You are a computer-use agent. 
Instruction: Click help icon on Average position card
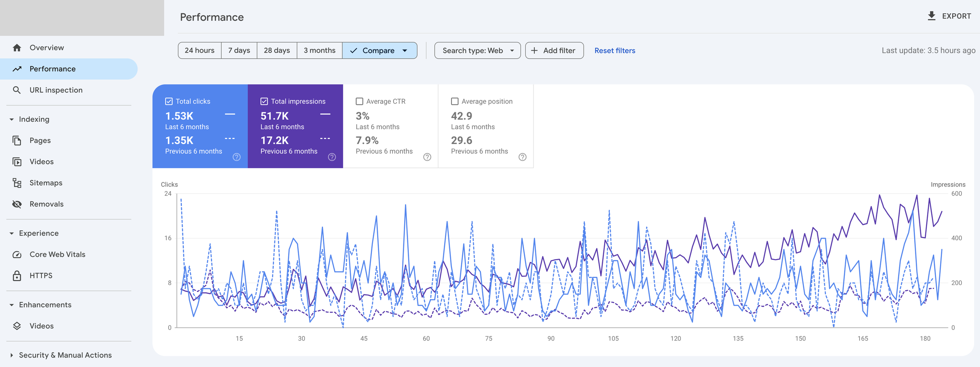click(x=523, y=157)
